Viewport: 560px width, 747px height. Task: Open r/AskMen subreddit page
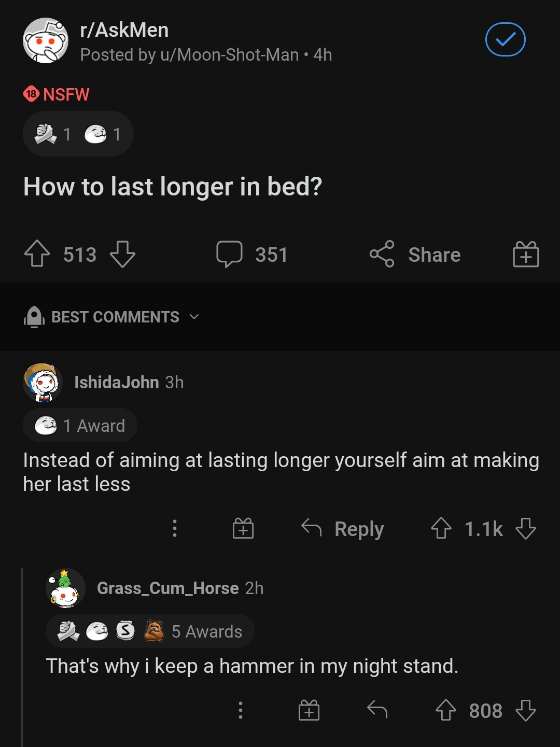pyautogui.click(x=124, y=30)
